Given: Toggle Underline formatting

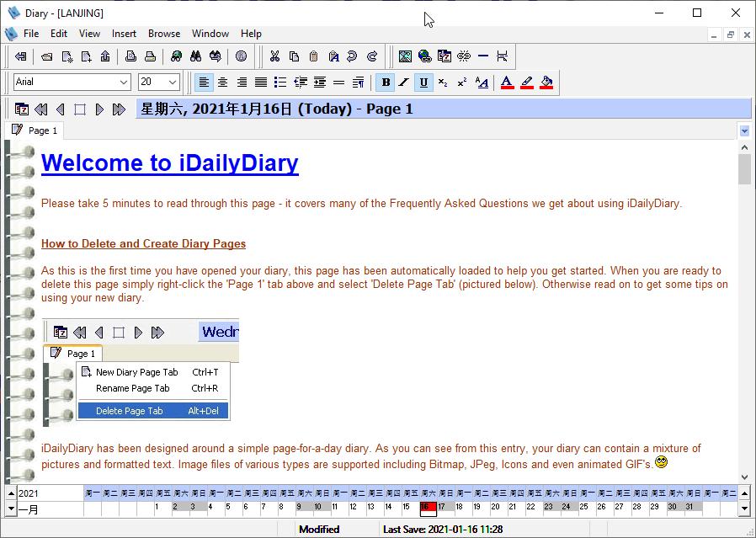Looking at the screenshot, I should (x=423, y=83).
